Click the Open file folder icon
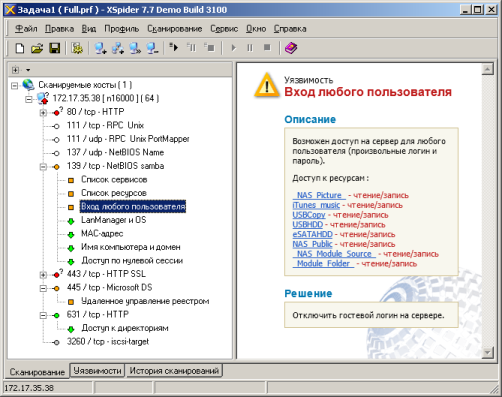This screenshot has height=397, width=502. [37, 48]
